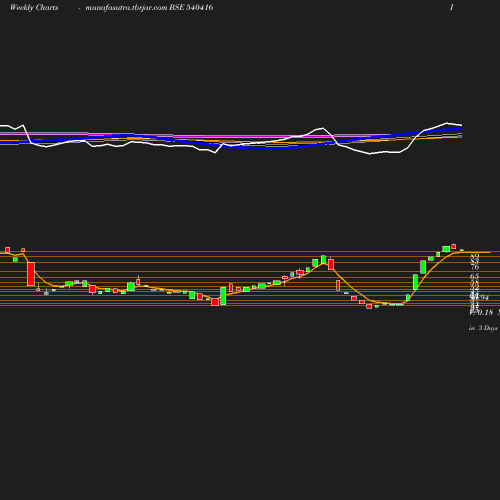Click the 'munafasutra.tbrjar.com' source text

[x=126, y=8]
